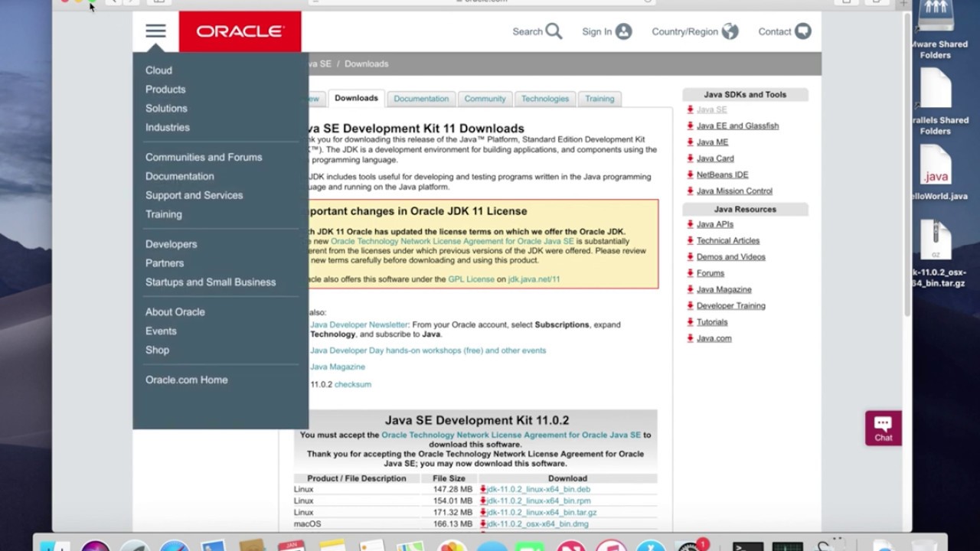The image size is (980, 551).
Task: Click download arrow icon for linux-x64_bin.deb
Action: 483,489
